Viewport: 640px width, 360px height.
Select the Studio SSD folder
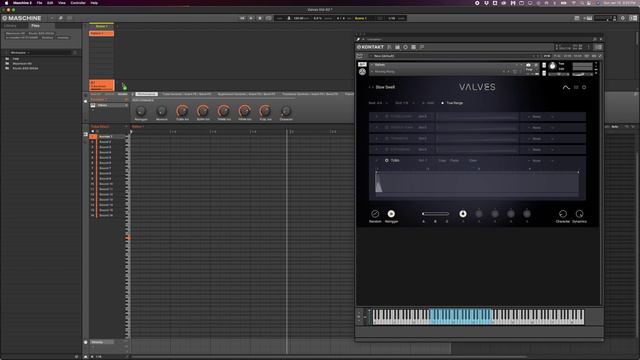coord(25,68)
